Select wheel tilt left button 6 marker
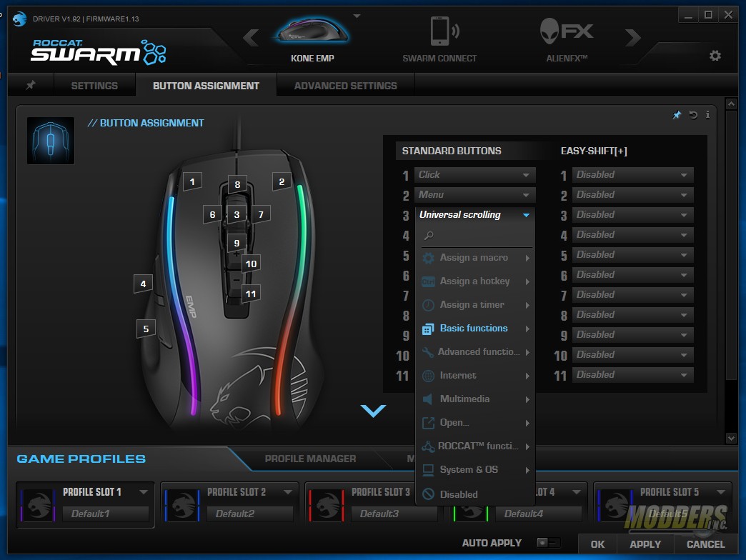The height and width of the screenshot is (560, 746). (212, 214)
